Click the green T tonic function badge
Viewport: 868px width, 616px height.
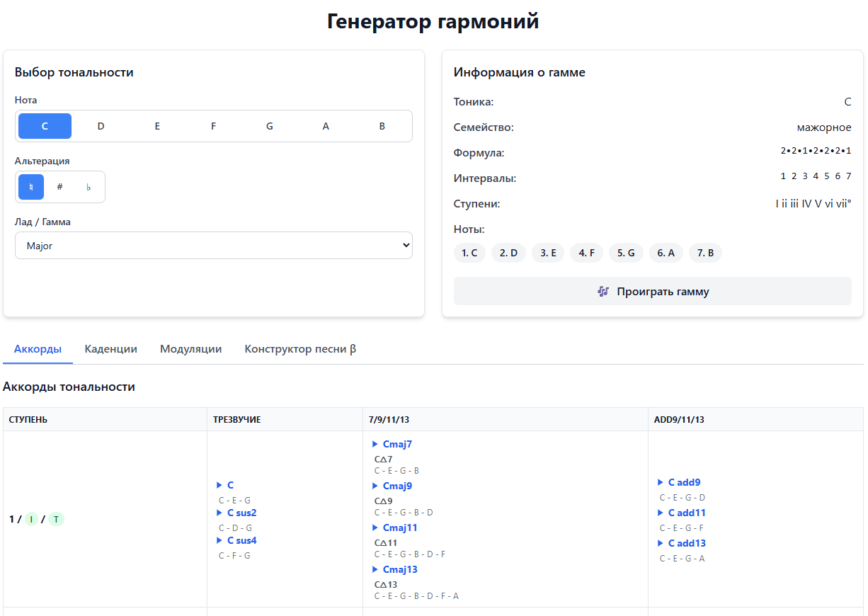(57, 520)
